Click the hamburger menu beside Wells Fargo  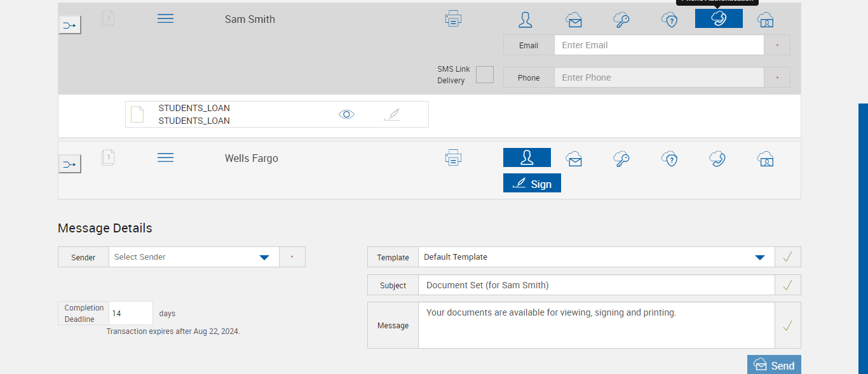point(165,157)
